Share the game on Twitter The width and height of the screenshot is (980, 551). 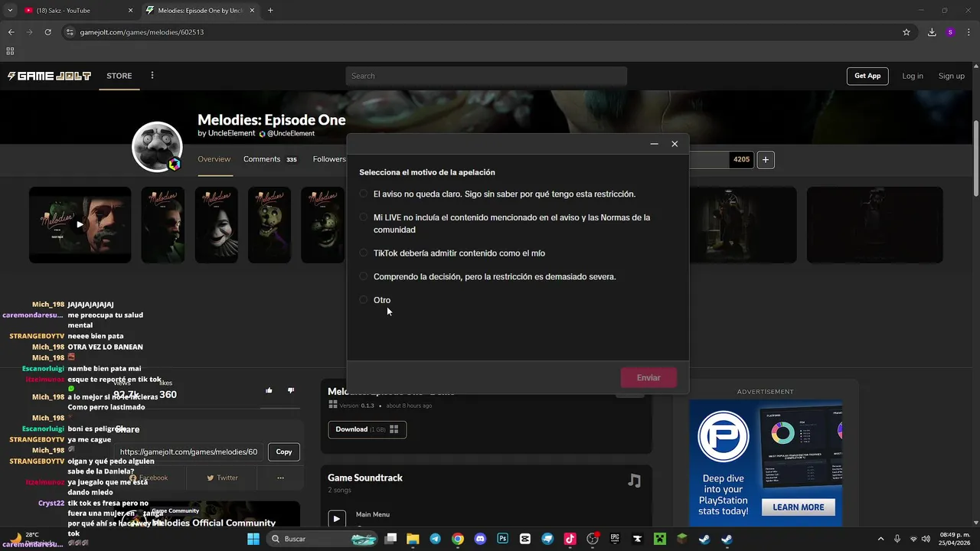click(x=223, y=478)
